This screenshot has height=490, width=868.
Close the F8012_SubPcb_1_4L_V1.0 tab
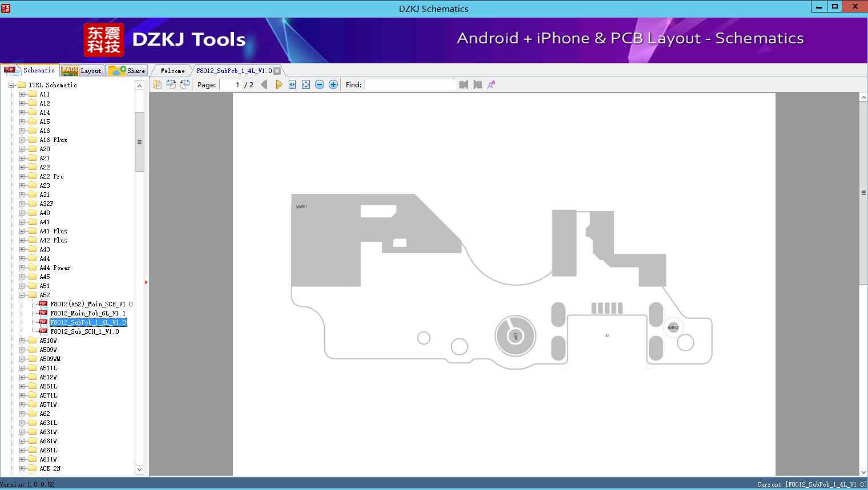coord(277,71)
